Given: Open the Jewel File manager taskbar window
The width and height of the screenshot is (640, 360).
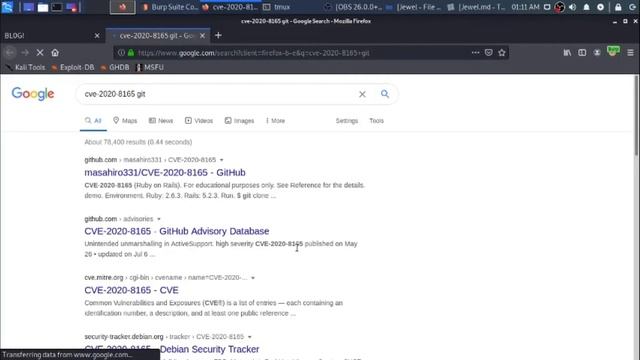Looking at the screenshot, I should tap(414, 7).
